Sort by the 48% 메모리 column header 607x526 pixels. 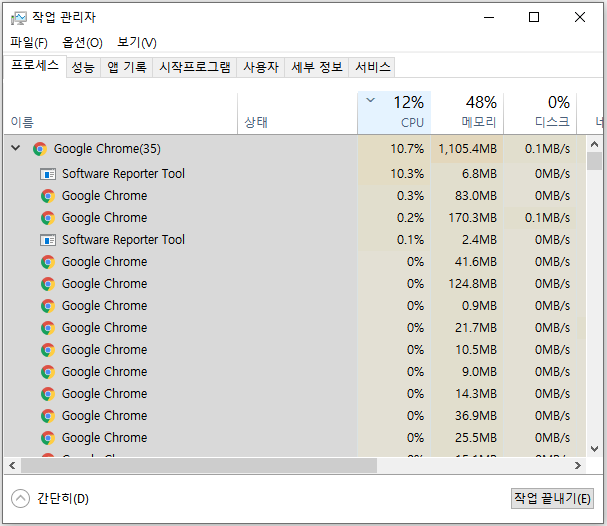point(467,113)
